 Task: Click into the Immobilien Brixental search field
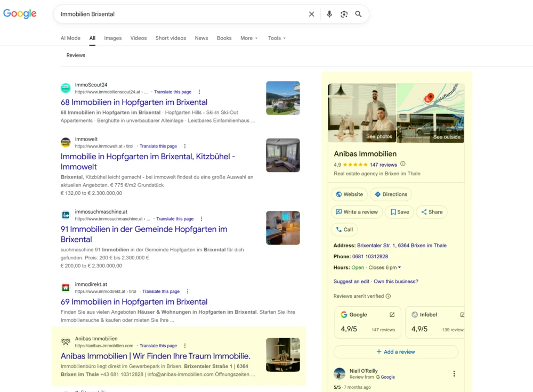click(x=182, y=14)
